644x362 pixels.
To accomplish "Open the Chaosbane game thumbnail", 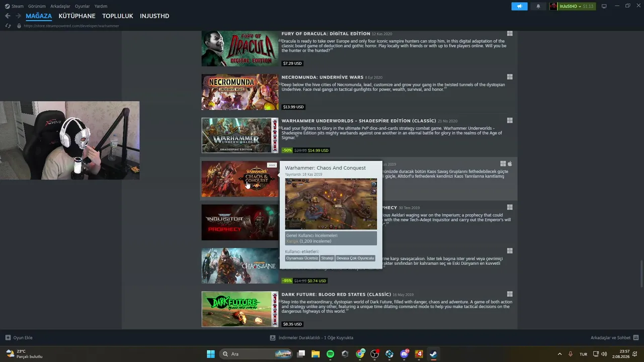I will (x=240, y=265).
